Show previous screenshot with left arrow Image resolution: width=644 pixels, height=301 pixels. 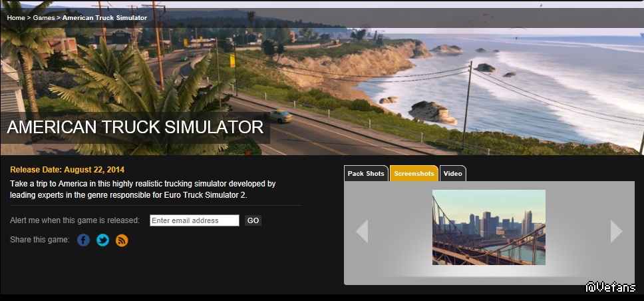click(362, 232)
